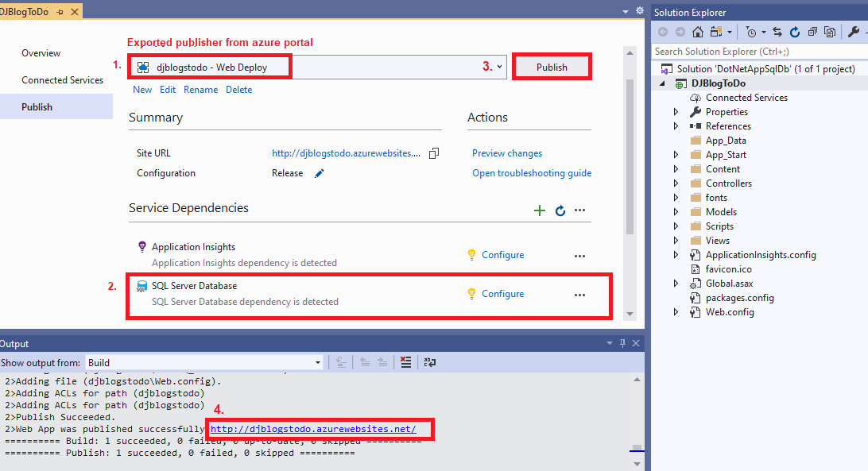Click the Home icon in Solution Explorer
This screenshot has width=868, height=471.
pos(698,32)
